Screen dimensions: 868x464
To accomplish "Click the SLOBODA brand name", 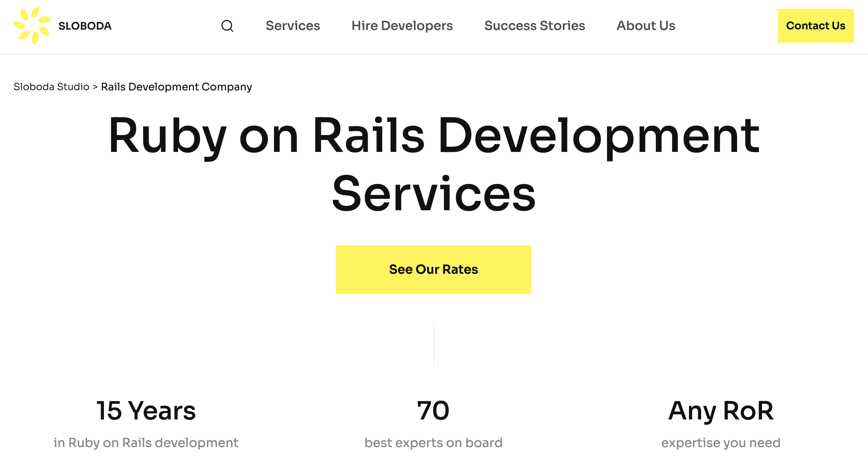I will (85, 26).
